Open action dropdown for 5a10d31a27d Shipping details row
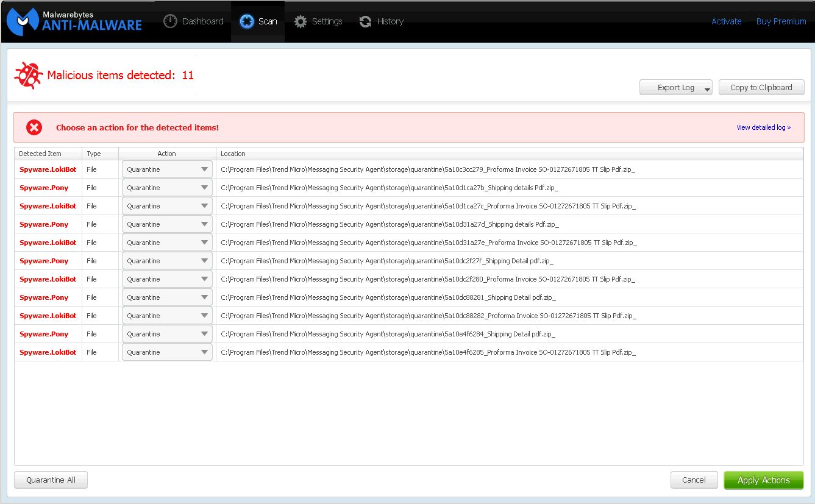 pyautogui.click(x=167, y=224)
